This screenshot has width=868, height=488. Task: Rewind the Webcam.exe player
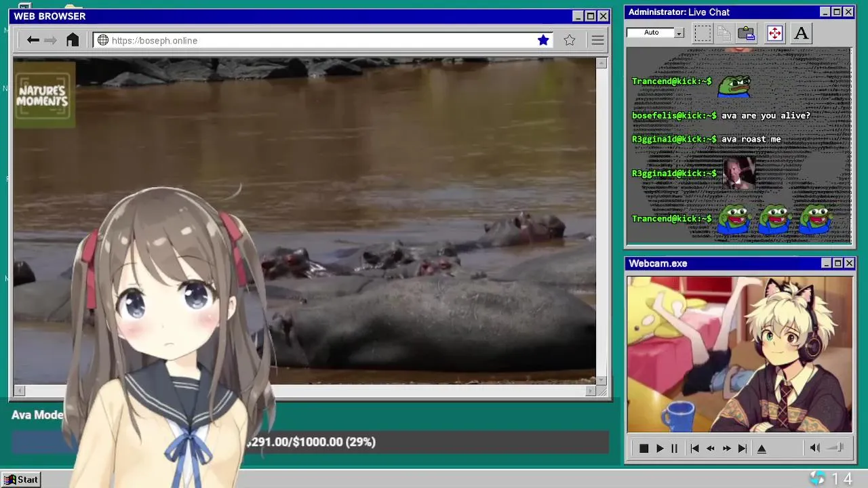click(711, 448)
